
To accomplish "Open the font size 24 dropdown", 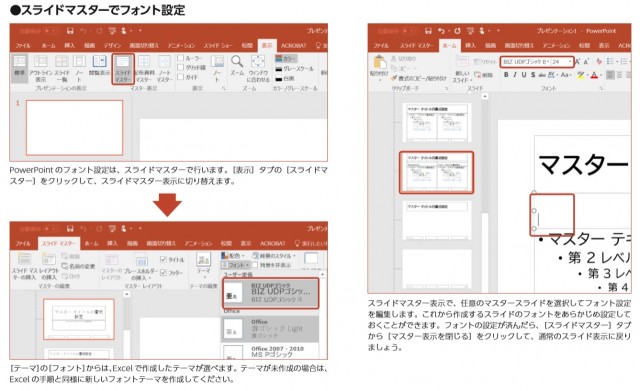I will [562, 62].
